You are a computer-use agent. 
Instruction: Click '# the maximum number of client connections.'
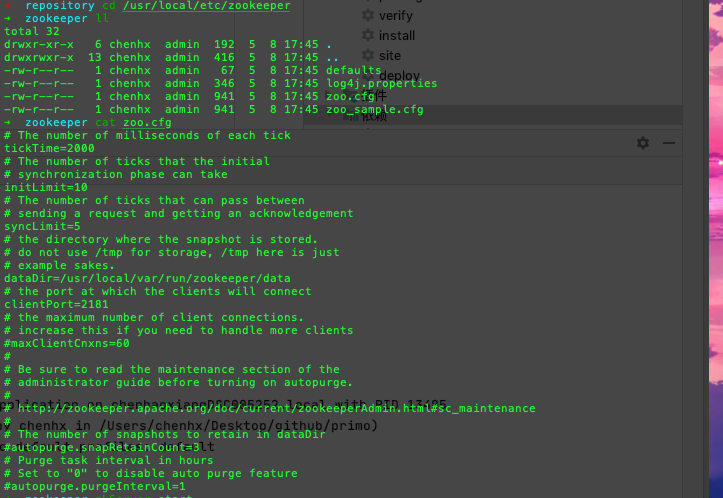click(154, 317)
